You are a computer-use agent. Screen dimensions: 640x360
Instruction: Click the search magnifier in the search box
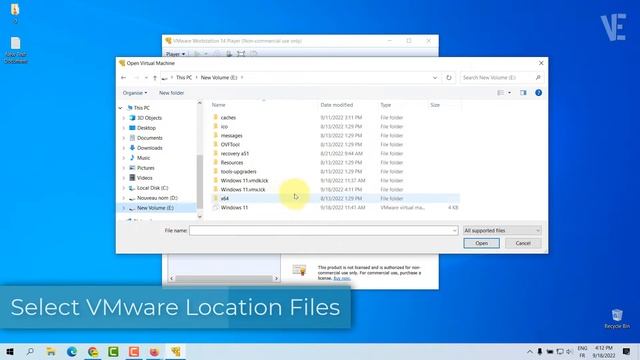click(x=538, y=78)
